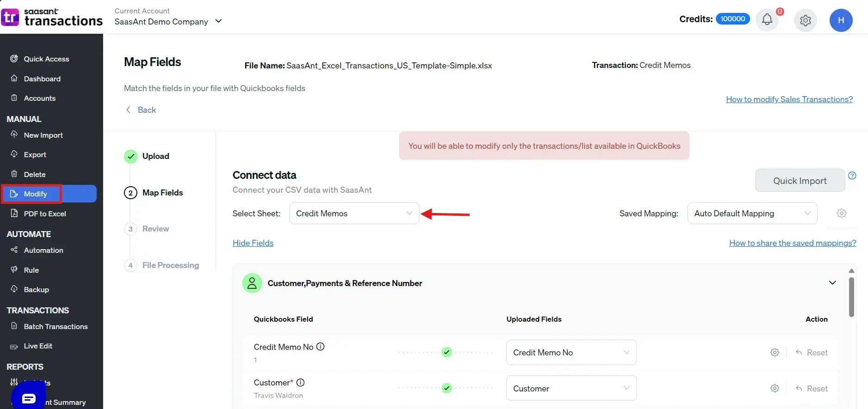The width and height of the screenshot is (868, 409).
Task: Open PDF to Excel in sidebar
Action: tap(45, 214)
